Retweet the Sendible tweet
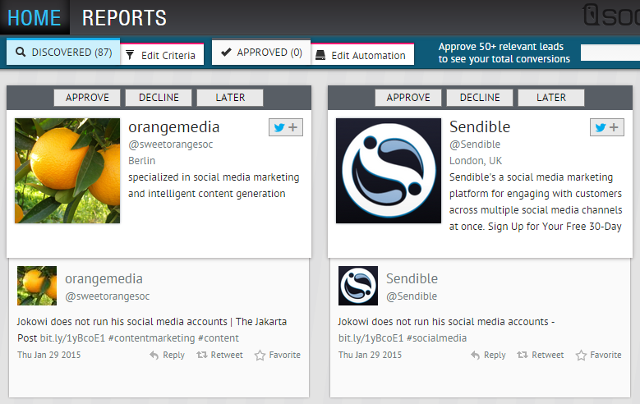Image resolution: width=640 pixels, height=404 pixels. 540,355
